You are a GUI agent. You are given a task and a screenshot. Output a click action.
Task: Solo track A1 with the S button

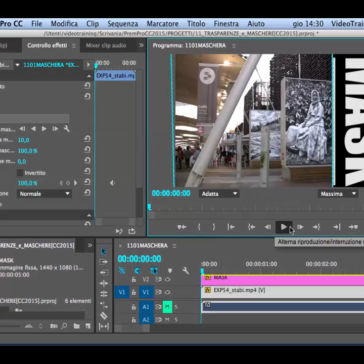coord(176,307)
